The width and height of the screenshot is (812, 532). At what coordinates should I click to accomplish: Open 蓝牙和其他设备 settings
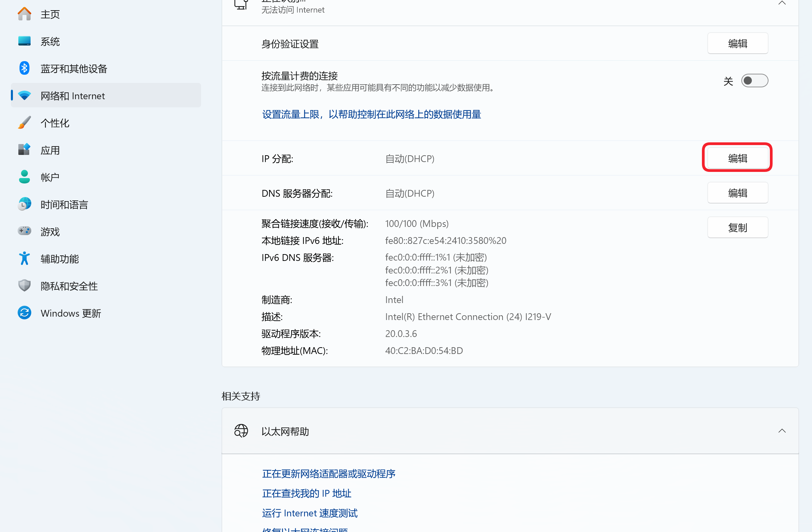pyautogui.click(x=74, y=68)
